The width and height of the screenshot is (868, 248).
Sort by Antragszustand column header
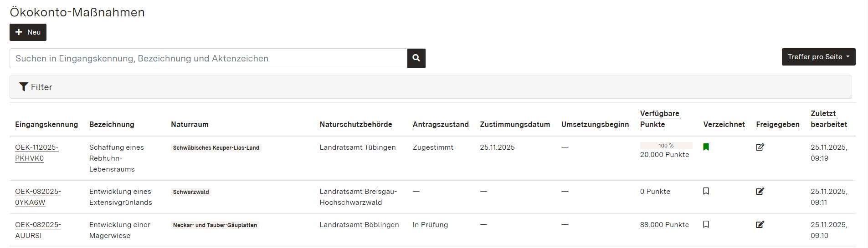[x=440, y=125]
